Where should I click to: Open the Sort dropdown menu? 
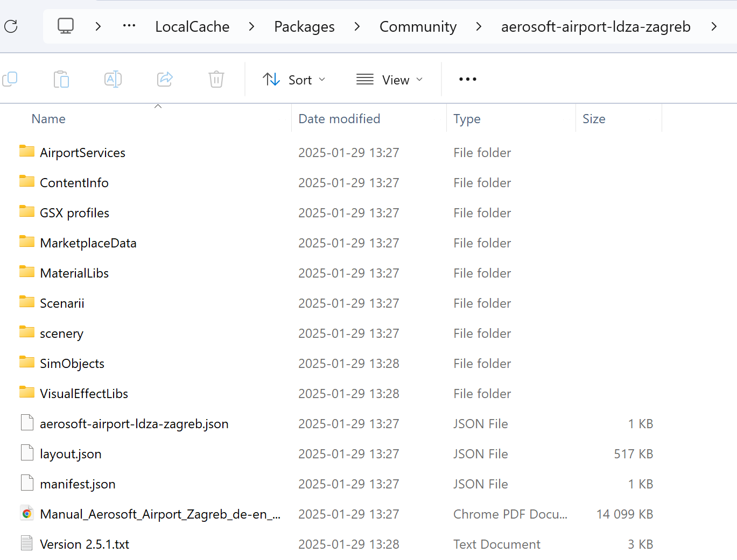[294, 80]
